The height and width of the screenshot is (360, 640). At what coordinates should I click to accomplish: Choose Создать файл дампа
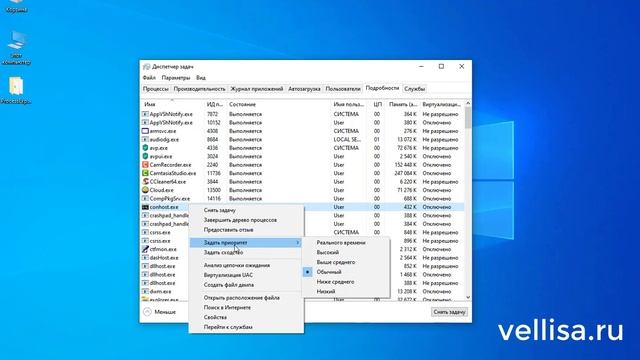point(229,285)
